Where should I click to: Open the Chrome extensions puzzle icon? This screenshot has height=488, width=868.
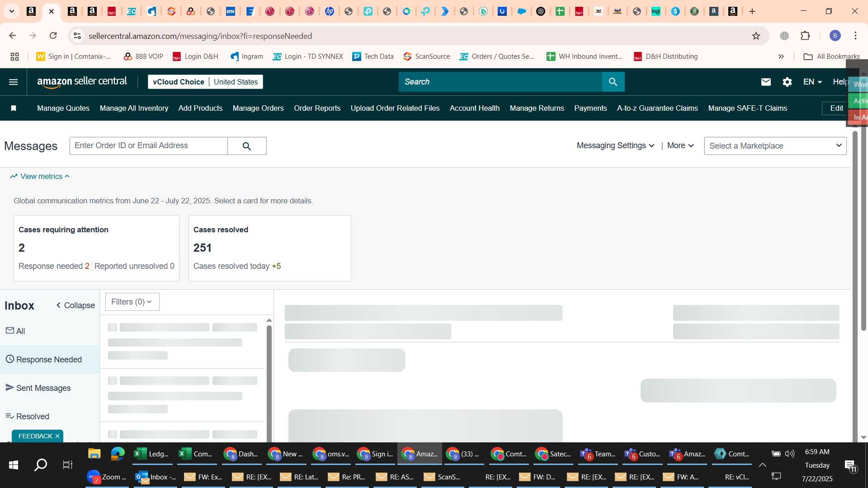tap(805, 36)
